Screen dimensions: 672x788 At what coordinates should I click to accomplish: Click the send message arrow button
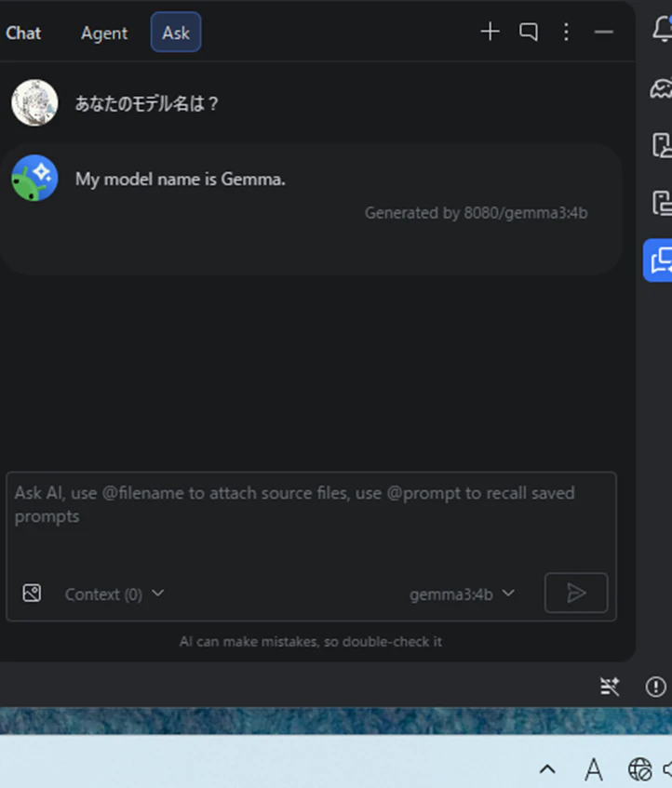coord(576,593)
